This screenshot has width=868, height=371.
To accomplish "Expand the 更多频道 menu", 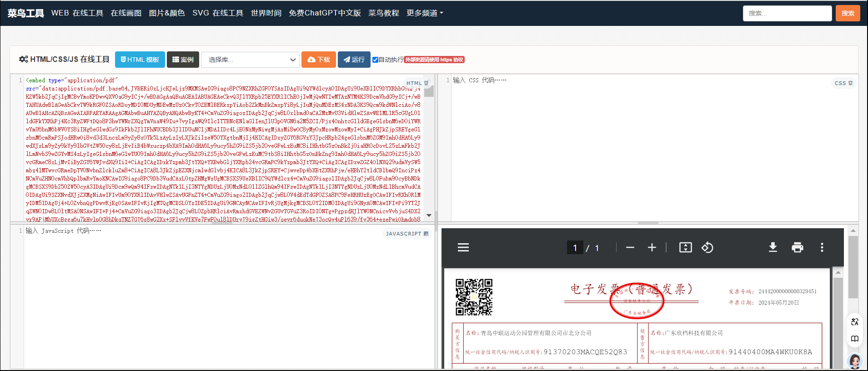I will [x=425, y=13].
